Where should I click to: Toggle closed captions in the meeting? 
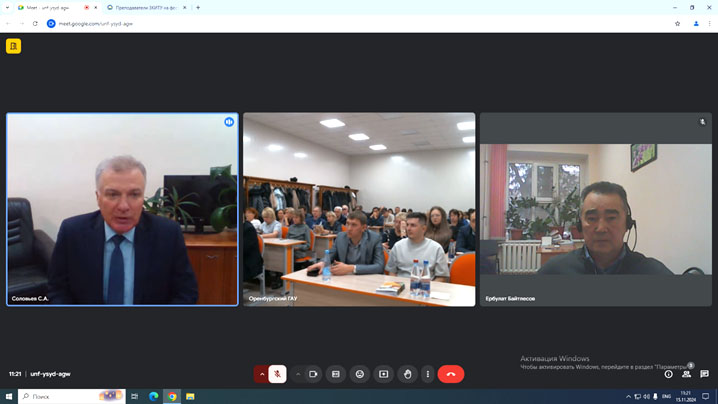[336, 374]
